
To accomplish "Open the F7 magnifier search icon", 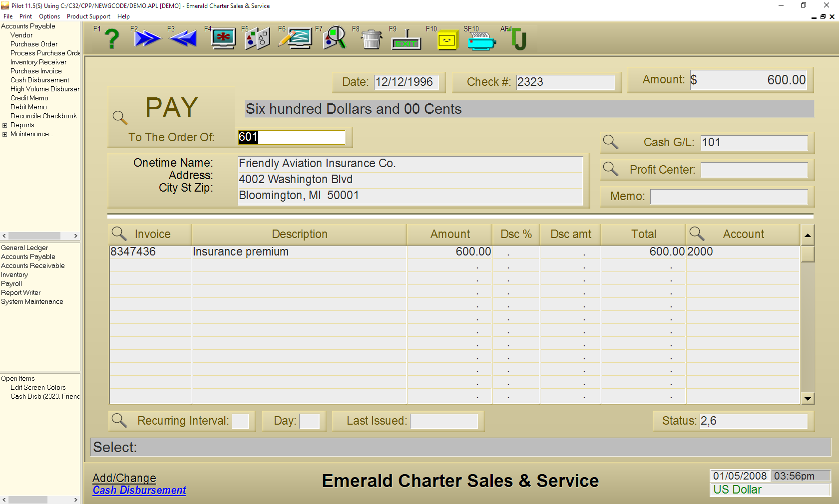I will (x=335, y=38).
